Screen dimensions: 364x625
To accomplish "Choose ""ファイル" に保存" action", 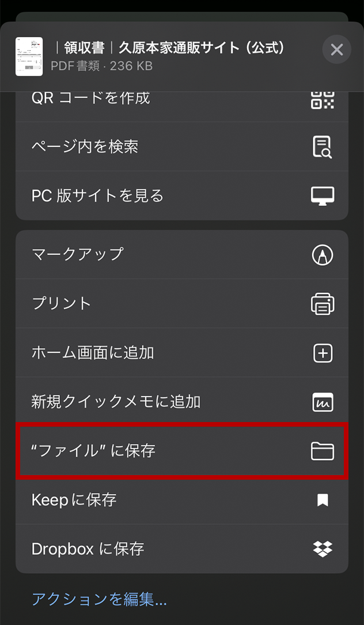I will [182, 451].
